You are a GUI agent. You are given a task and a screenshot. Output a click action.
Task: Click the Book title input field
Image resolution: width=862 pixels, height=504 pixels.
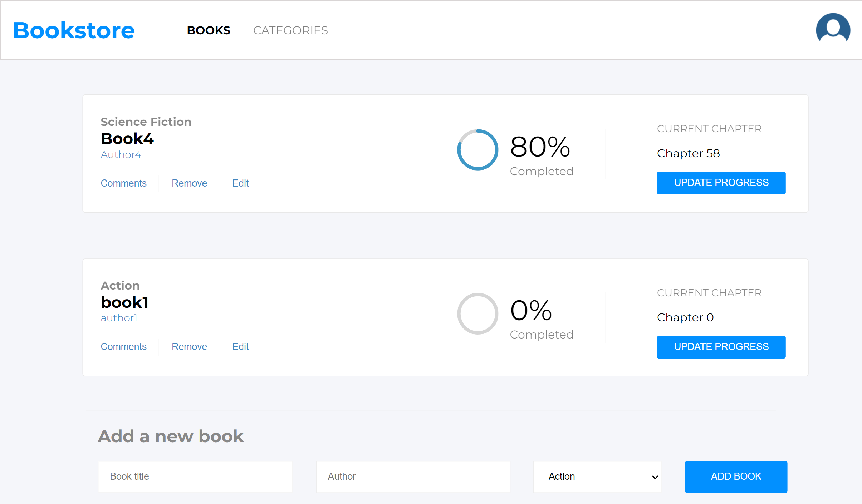pyautogui.click(x=195, y=476)
